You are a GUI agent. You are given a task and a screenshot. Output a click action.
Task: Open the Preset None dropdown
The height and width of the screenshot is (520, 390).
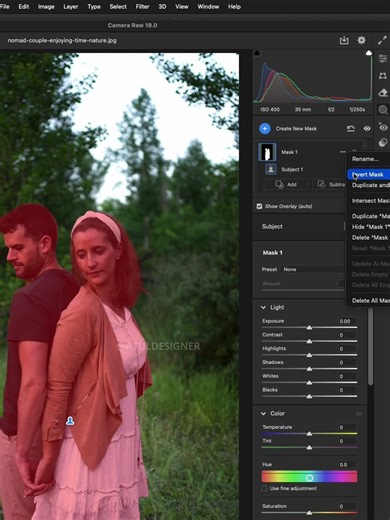click(x=313, y=269)
